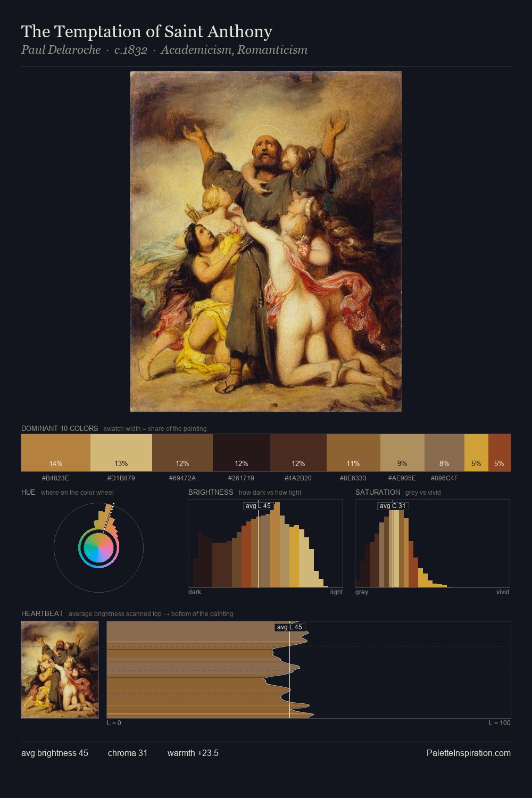Click the 'vivid' axis label

coord(503,592)
